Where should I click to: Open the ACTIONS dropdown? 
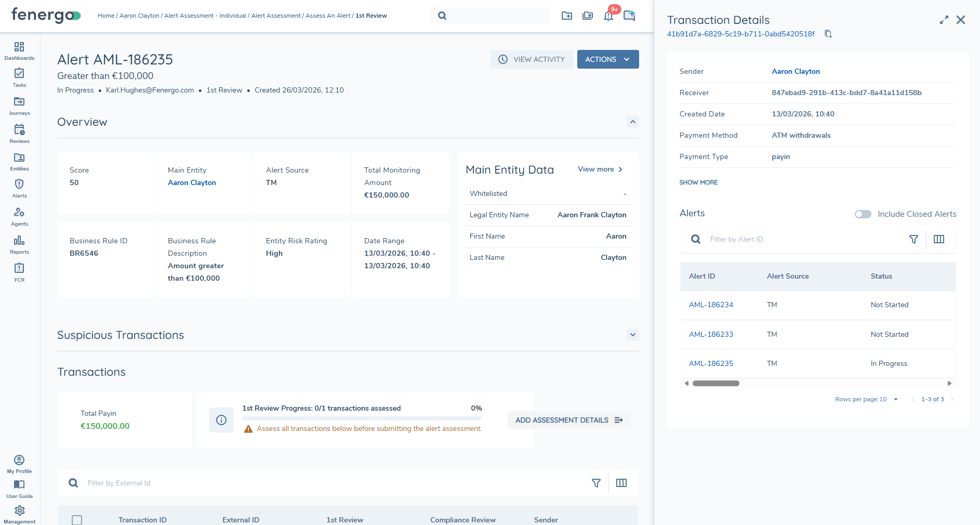coord(607,59)
